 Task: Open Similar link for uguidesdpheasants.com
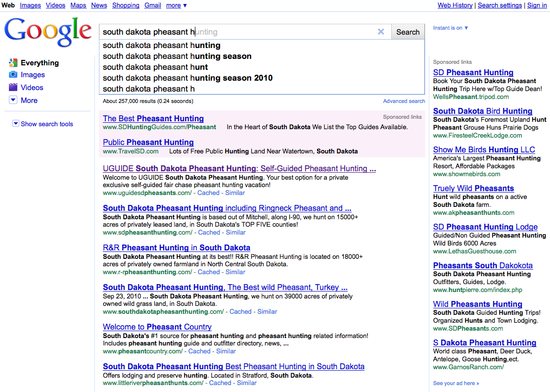pyautogui.click(x=235, y=193)
